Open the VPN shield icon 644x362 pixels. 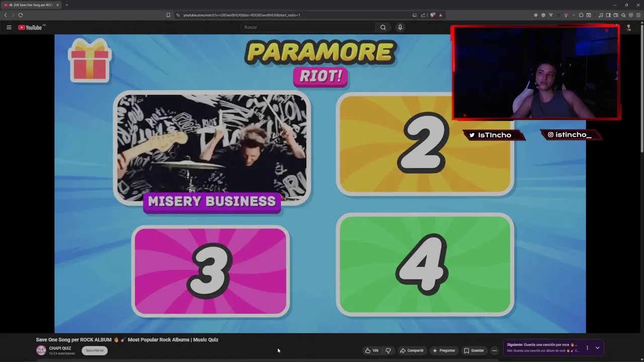[x=630, y=15]
